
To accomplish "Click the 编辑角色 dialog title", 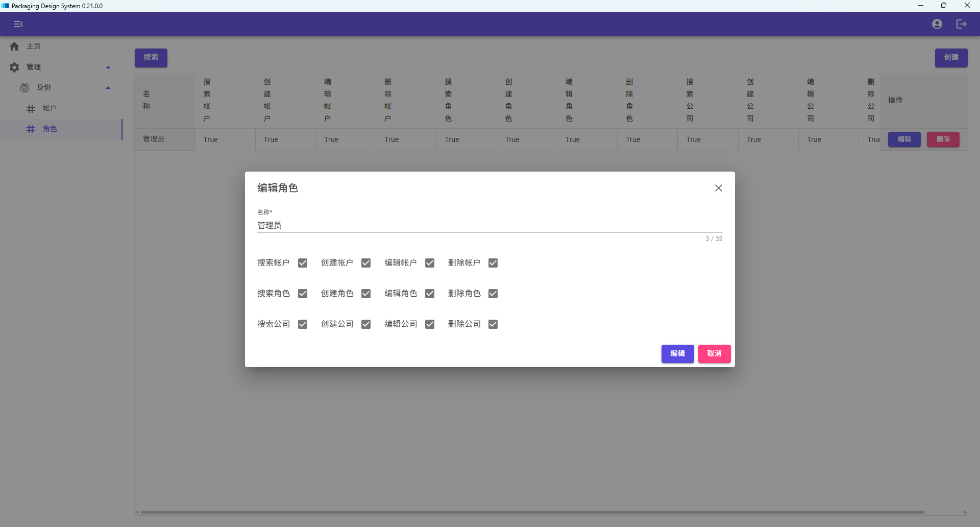I will click(278, 188).
